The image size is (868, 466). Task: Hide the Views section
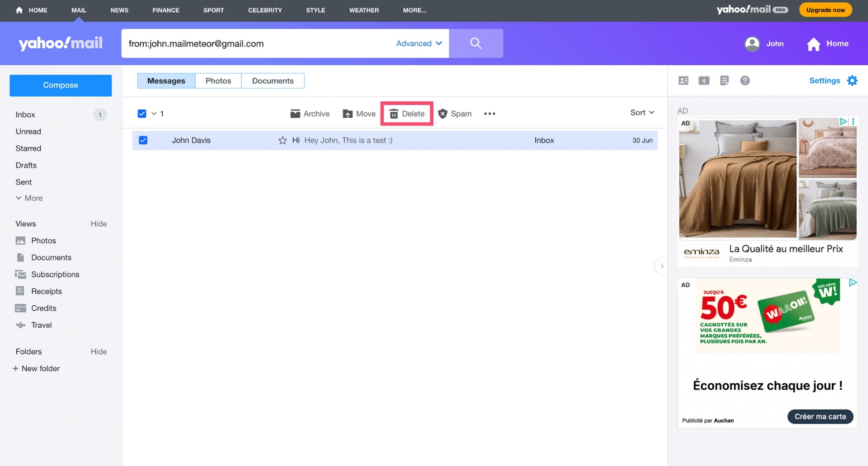coord(98,224)
